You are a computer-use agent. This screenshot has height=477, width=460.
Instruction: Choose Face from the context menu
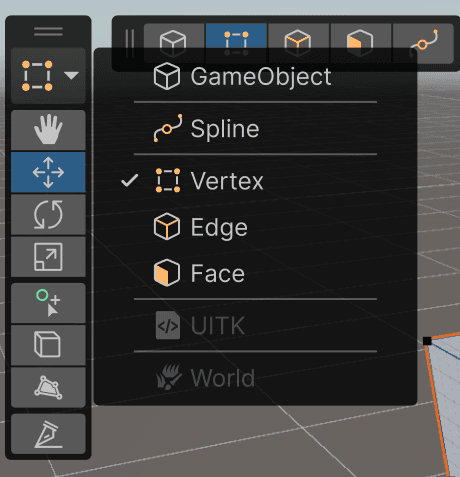[255, 273]
